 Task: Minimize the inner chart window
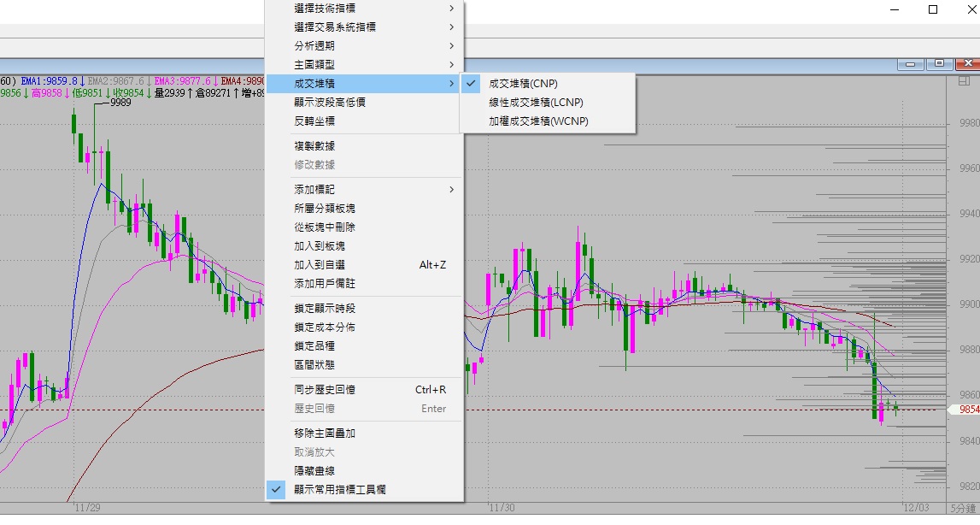pos(911,64)
